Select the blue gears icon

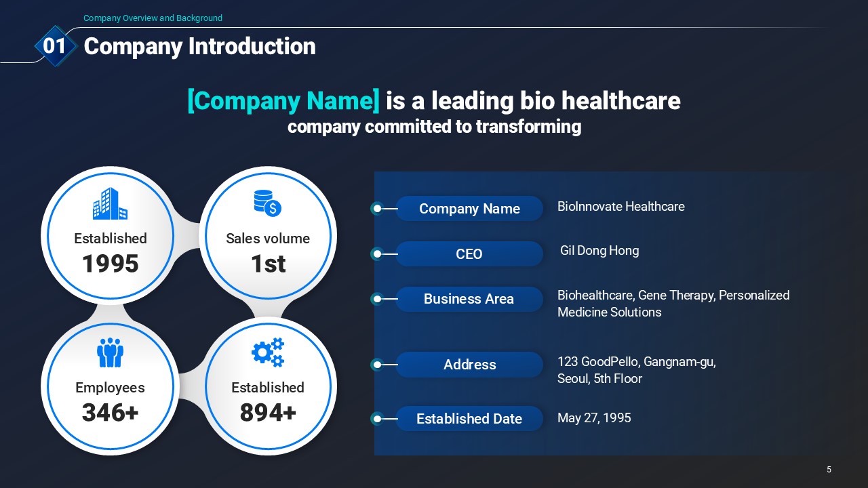click(268, 352)
